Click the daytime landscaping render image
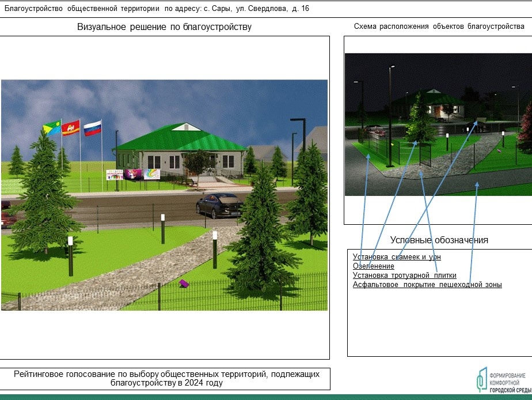532x400 pixels. coord(165,195)
